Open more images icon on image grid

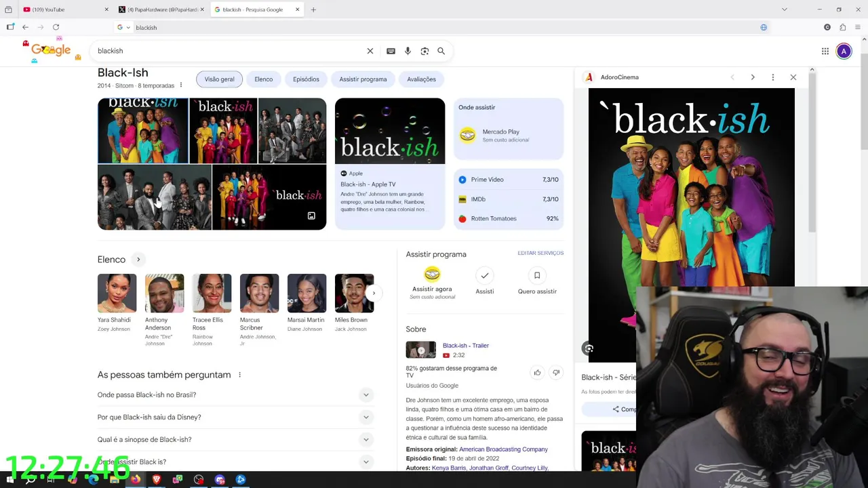click(311, 216)
